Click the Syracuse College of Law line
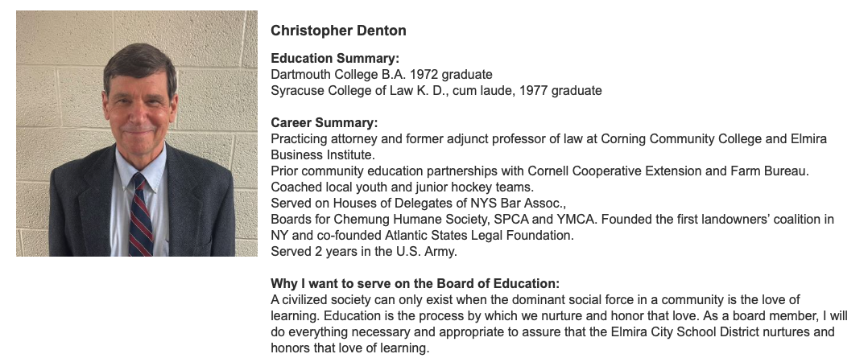 click(436, 90)
